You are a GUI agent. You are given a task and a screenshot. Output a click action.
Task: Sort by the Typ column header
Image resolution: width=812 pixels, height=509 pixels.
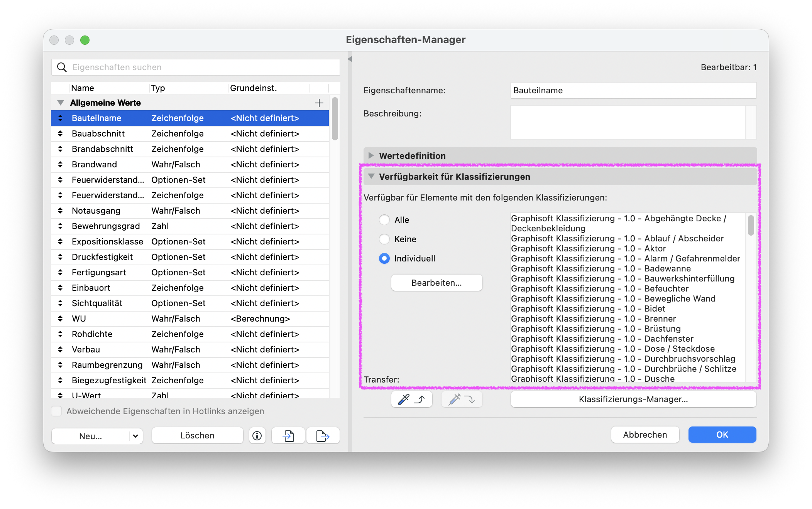point(189,88)
